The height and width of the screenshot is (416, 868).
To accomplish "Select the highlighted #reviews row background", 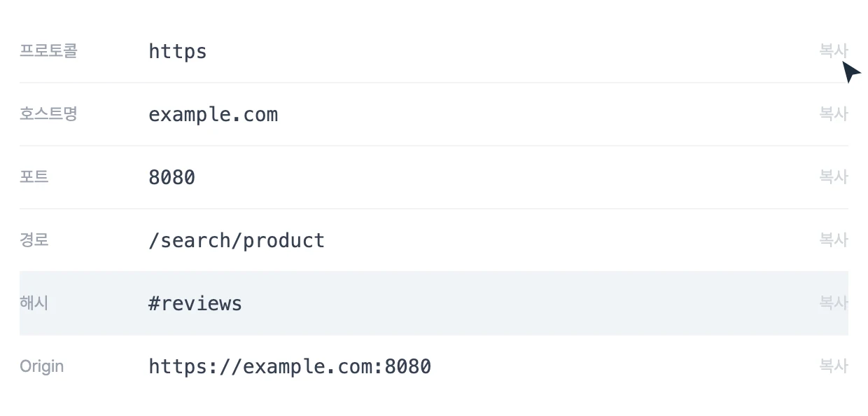I will [x=434, y=303].
